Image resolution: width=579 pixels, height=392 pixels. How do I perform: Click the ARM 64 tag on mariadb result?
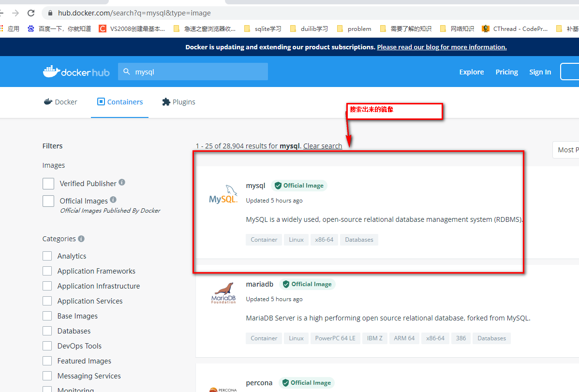[404, 338]
